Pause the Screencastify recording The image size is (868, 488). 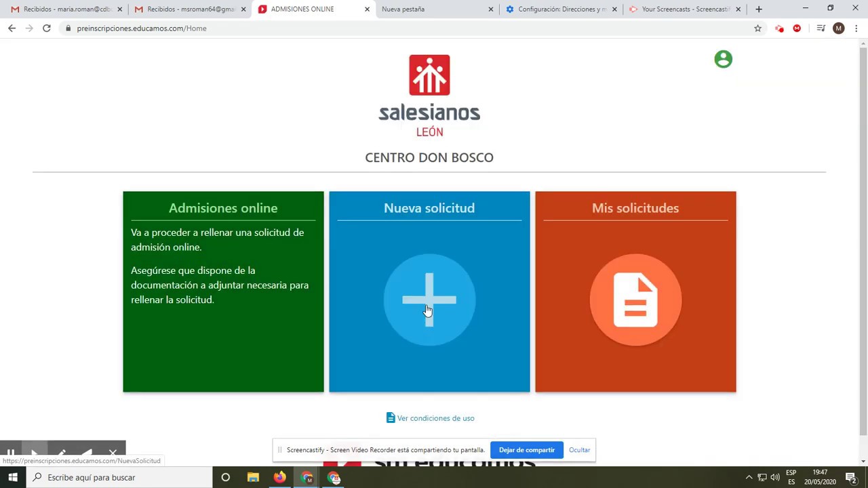(x=10, y=453)
